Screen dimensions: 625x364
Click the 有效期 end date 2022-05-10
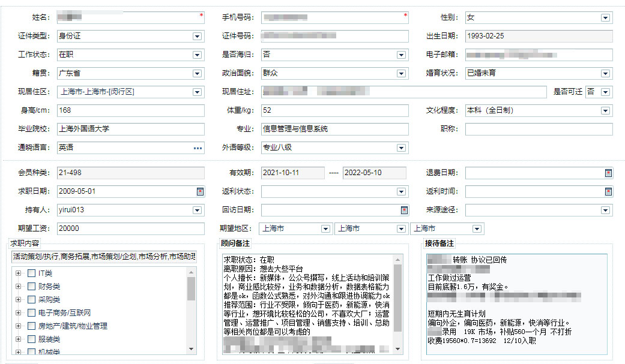pos(374,173)
